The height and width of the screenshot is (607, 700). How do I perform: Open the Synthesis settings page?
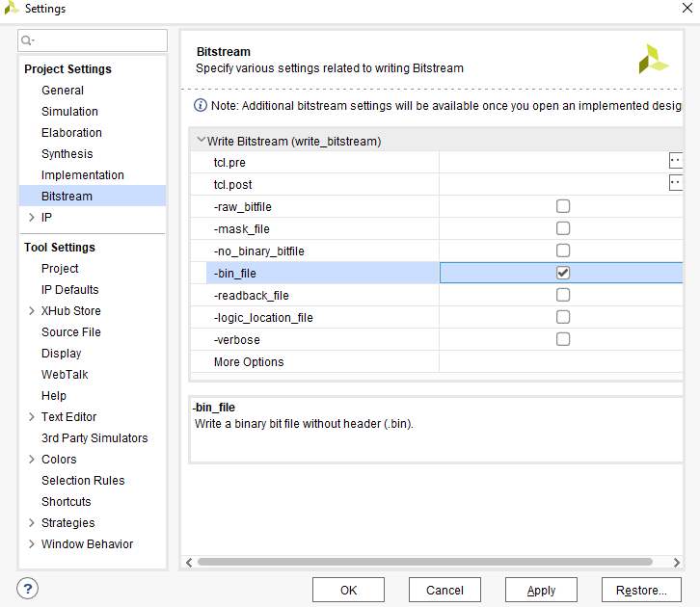67,154
